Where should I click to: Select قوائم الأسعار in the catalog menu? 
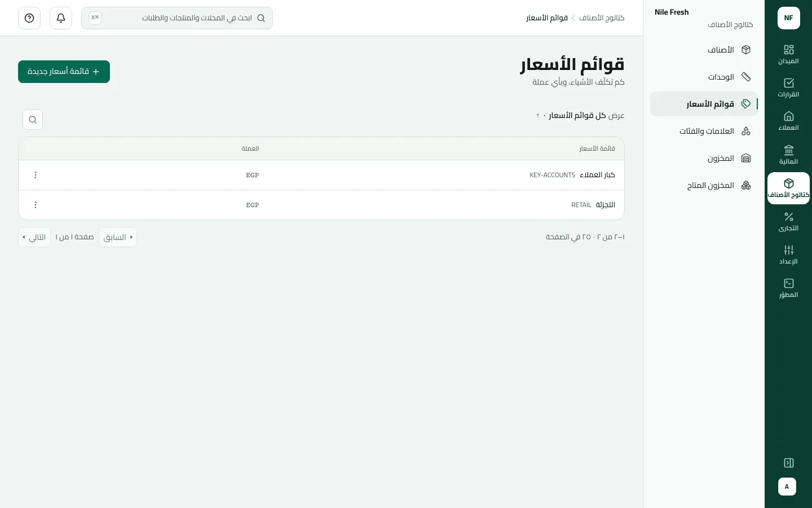point(704,104)
